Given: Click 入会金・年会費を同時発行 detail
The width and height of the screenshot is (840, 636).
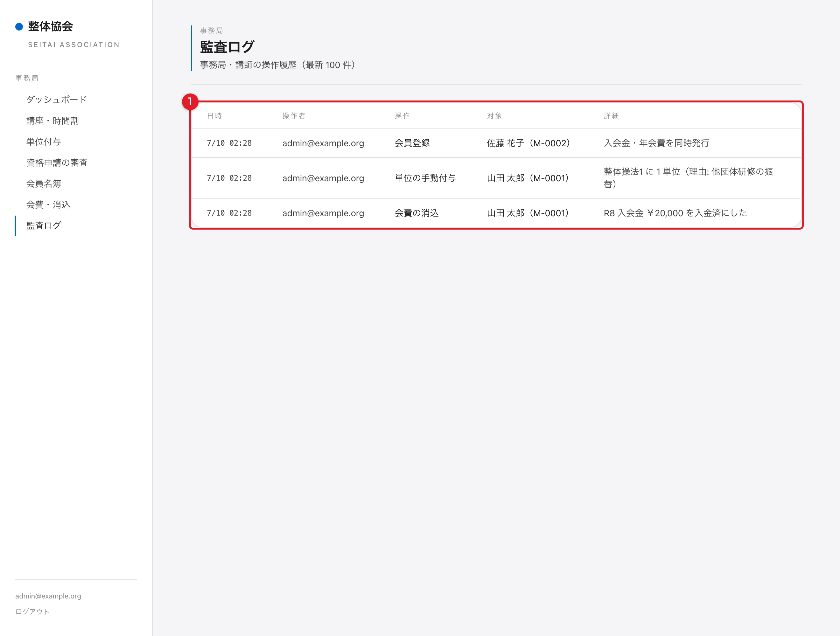Looking at the screenshot, I should [x=657, y=143].
